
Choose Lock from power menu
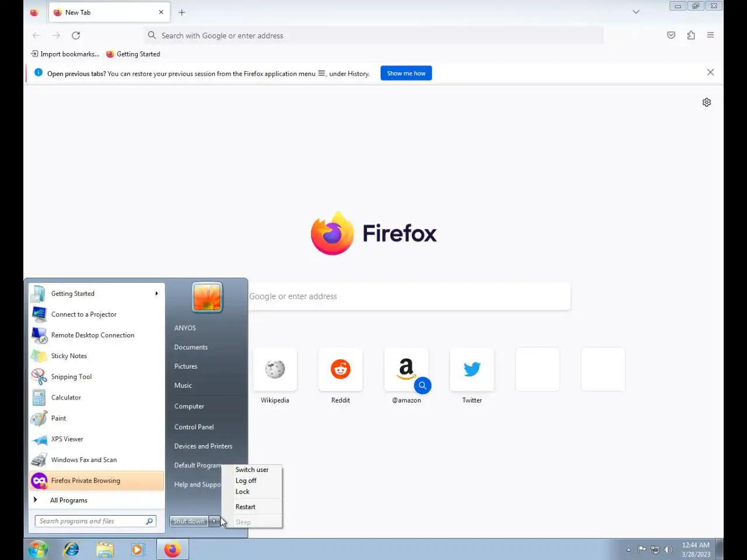pyautogui.click(x=252, y=492)
